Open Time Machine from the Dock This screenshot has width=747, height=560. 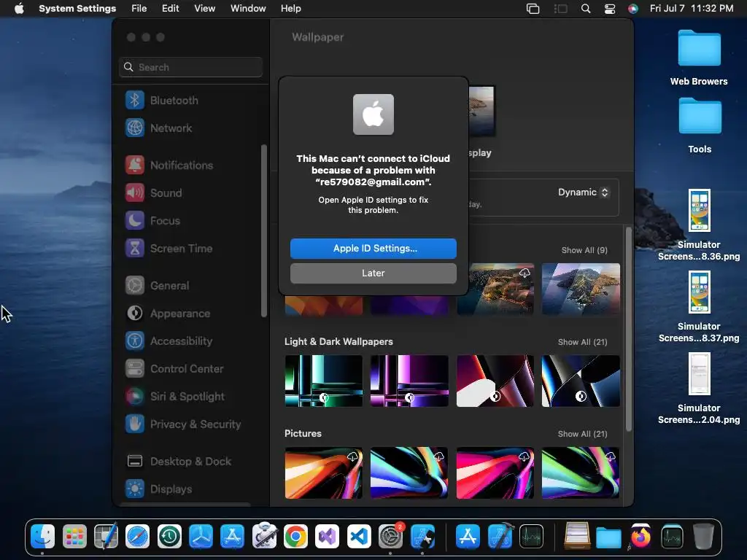(169, 537)
